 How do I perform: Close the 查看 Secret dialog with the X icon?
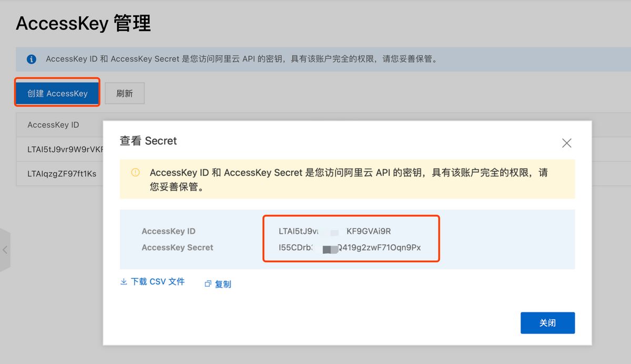pos(566,143)
